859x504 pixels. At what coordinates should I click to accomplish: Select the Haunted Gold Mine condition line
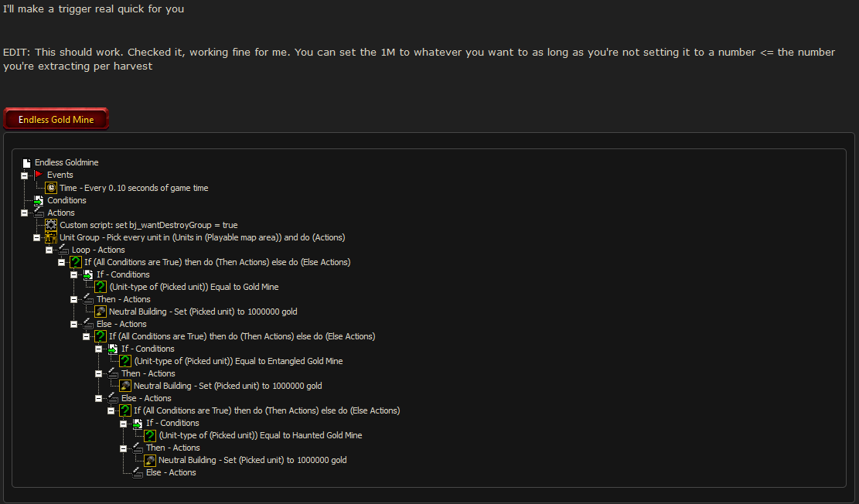261,435
